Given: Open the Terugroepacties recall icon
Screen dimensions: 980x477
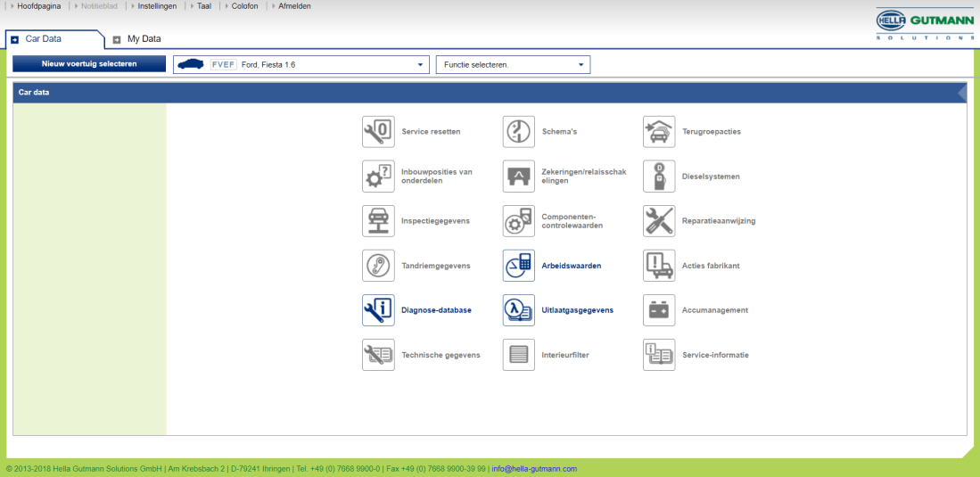Looking at the screenshot, I should coord(659,132).
